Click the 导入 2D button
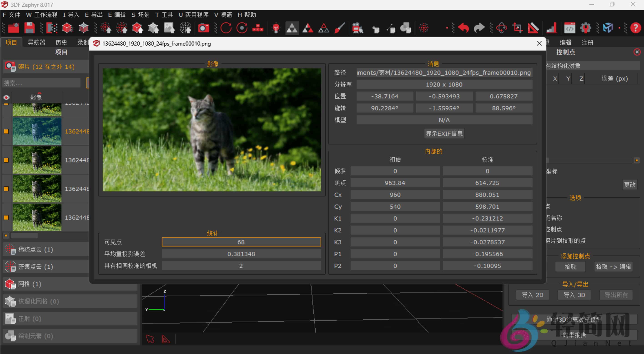 [533, 295]
